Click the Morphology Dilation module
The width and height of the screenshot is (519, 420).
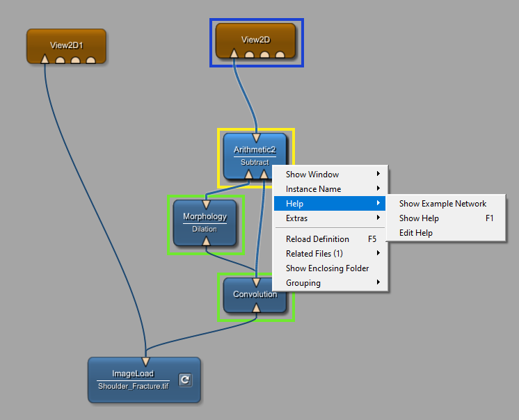click(205, 222)
